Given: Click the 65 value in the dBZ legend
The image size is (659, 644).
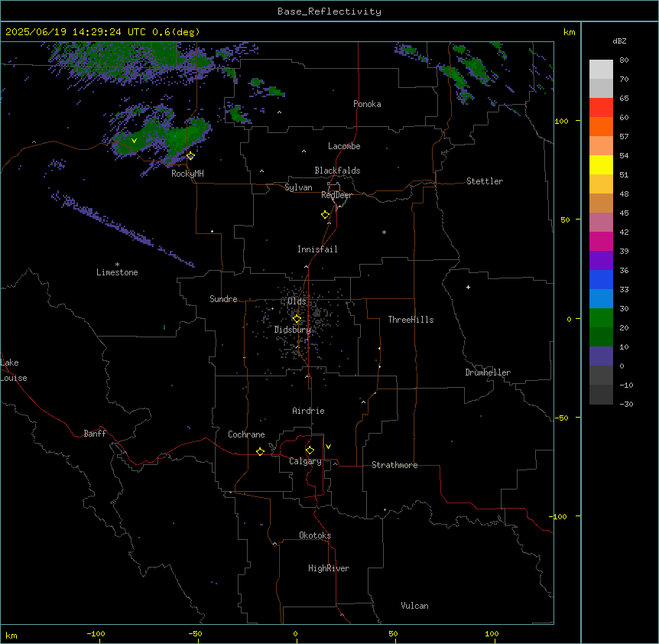Looking at the screenshot, I should point(624,99).
